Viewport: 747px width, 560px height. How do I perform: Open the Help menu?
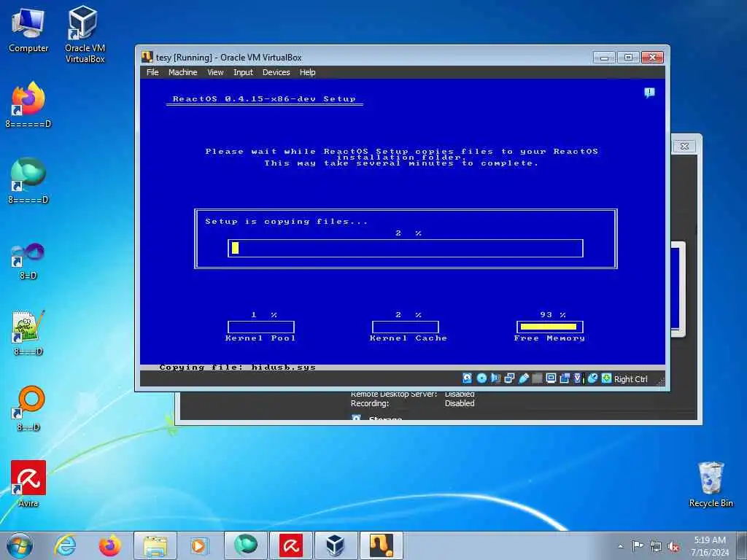click(307, 72)
